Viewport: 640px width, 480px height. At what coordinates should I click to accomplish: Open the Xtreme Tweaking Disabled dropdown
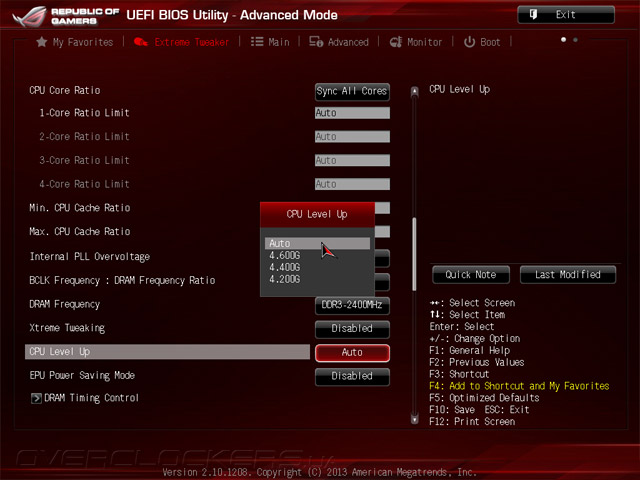pyautogui.click(x=352, y=329)
